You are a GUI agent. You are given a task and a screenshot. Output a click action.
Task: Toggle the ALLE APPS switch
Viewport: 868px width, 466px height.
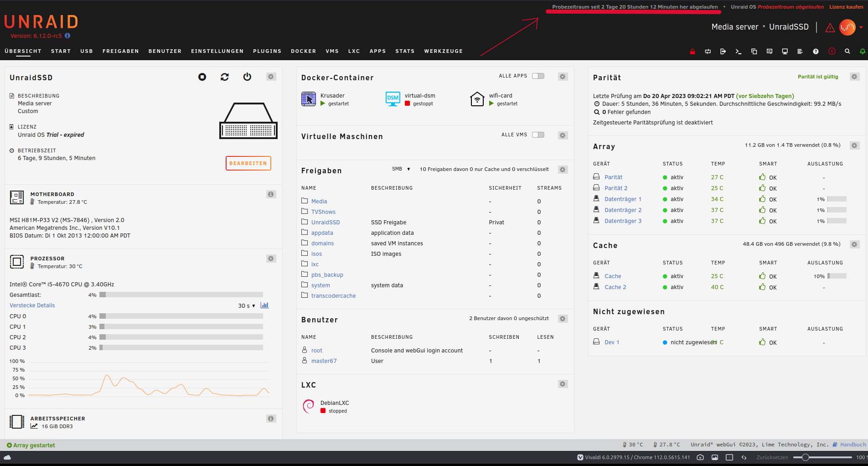pyautogui.click(x=538, y=76)
